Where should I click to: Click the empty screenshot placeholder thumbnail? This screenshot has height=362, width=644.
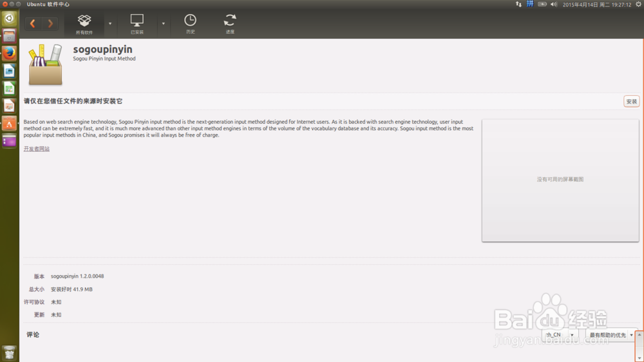pos(560,180)
